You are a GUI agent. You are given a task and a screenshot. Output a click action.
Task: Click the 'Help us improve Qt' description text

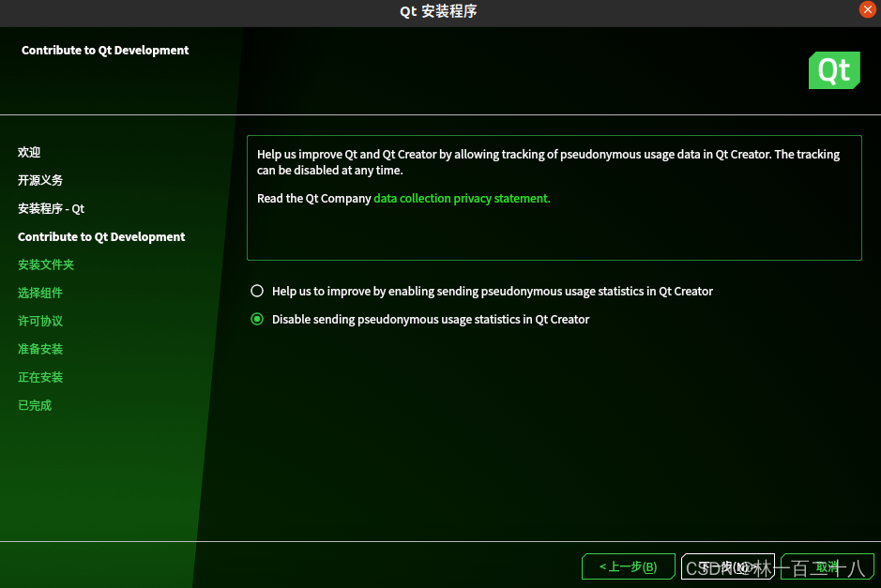pyautogui.click(x=548, y=161)
